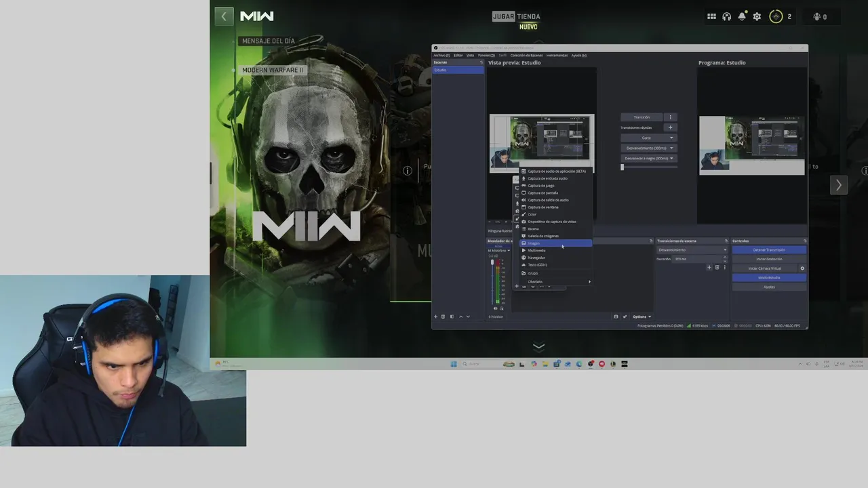
Task: Click Iniciar Grabación button
Action: coord(769,259)
